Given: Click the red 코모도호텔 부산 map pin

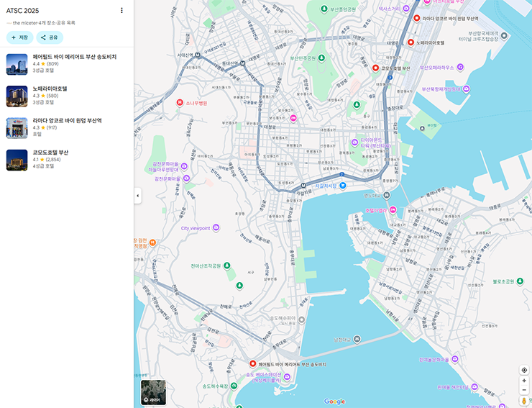Looking at the screenshot, I should pos(375,68).
